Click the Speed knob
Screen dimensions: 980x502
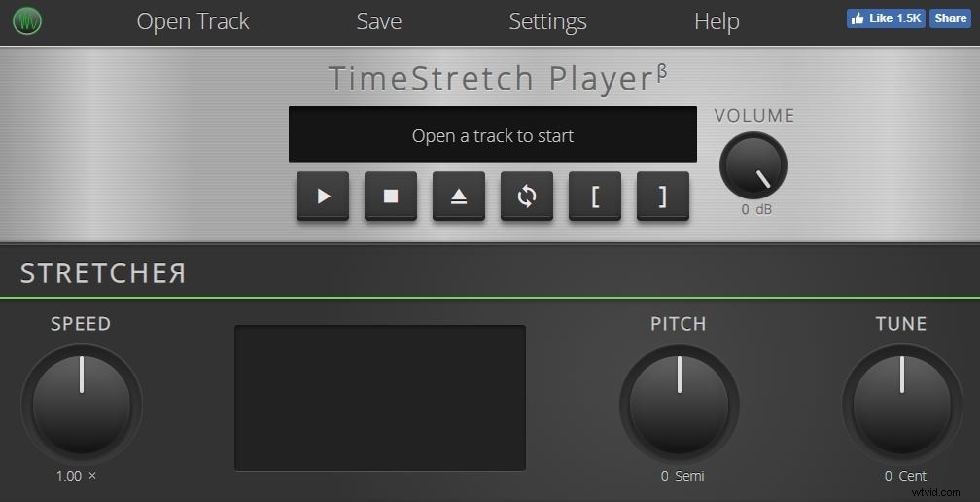point(82,405)
